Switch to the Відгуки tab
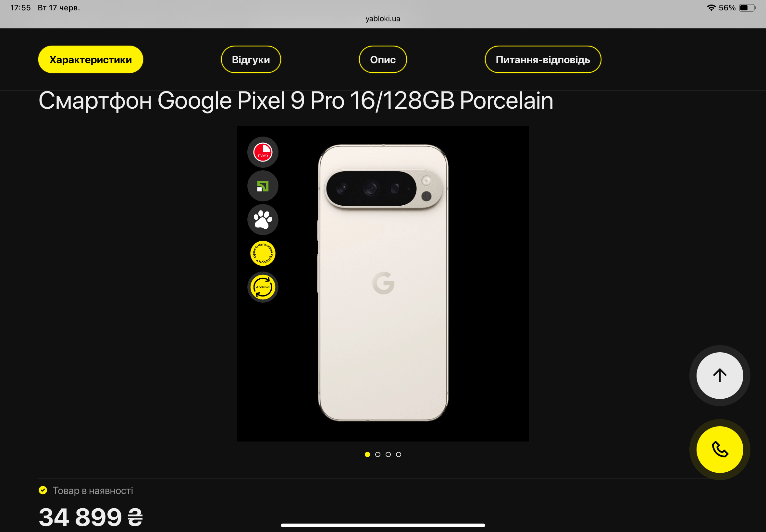The height and width of the screenshot is (532, 766). tap(251, 59)
